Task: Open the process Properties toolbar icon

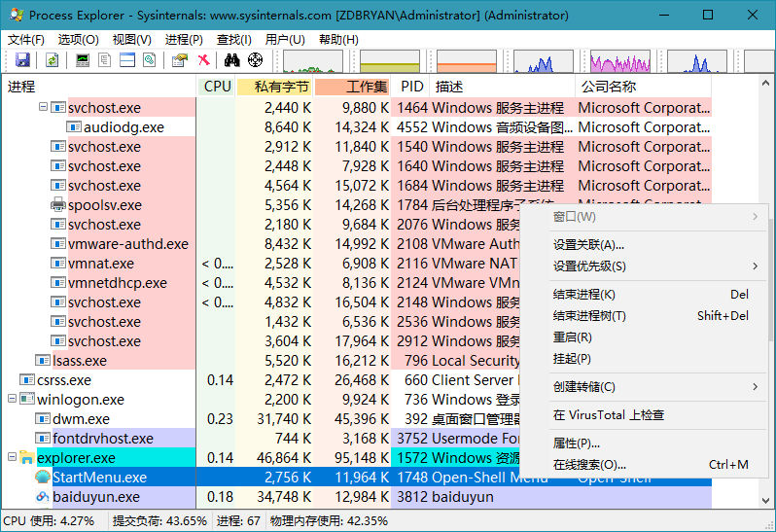Action: tap(180, 60)
